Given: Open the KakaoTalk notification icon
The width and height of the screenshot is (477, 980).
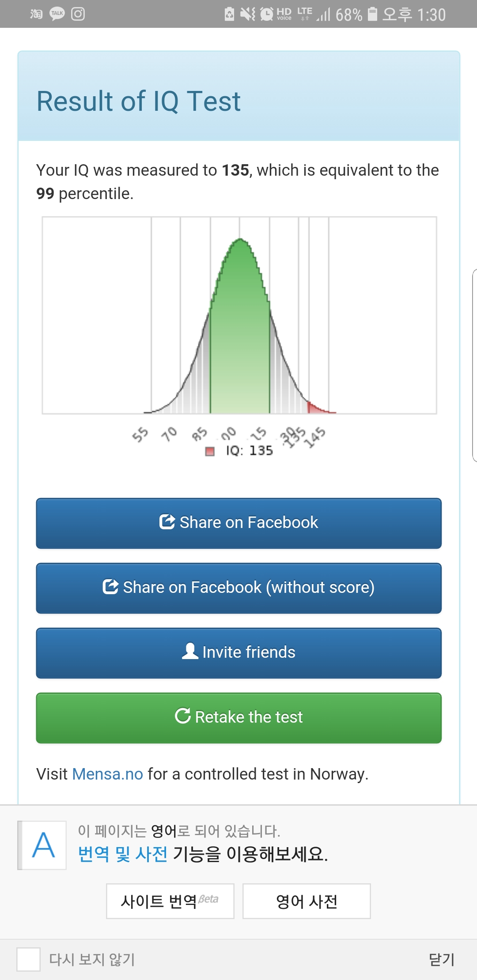Looking at the screenshot, I should pos(57,14).
